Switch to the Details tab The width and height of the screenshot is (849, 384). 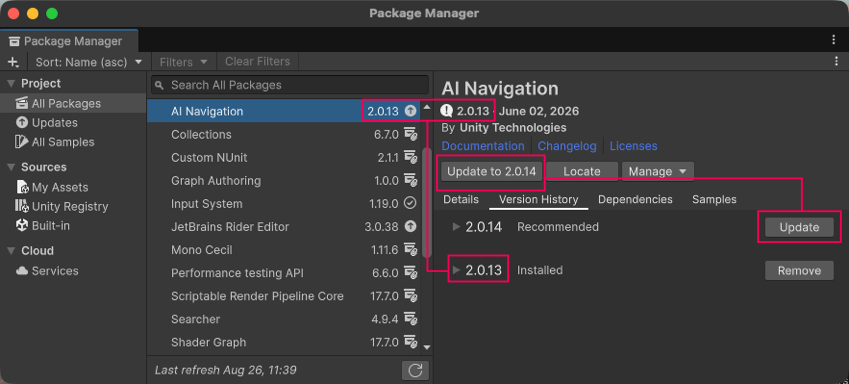pos(461,199)
